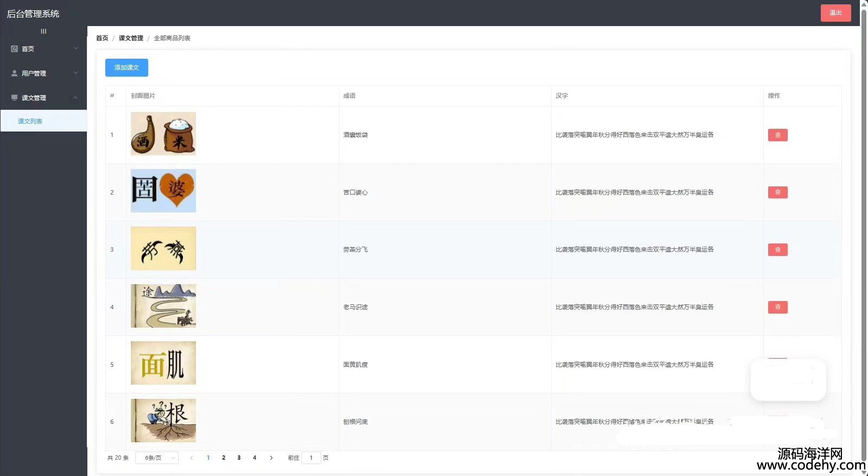Open the 刨根问底 cover thumbnail
The width and height of the screenshot is (868, 476).
tap(163, 421)
